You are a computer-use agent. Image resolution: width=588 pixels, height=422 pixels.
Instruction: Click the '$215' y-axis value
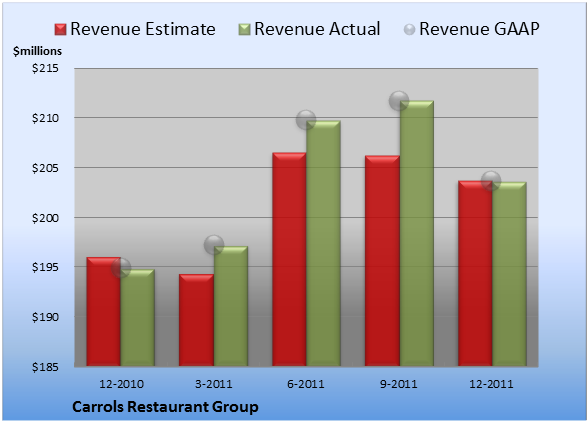(45, 68)
